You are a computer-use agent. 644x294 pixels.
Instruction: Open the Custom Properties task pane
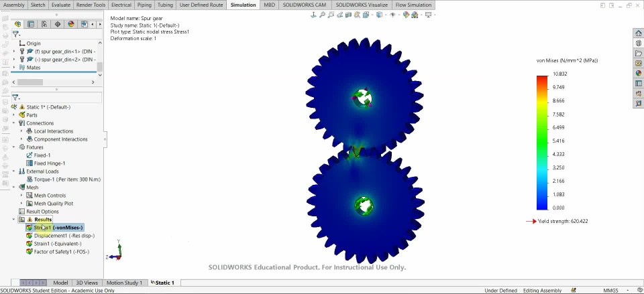[638, 83]
